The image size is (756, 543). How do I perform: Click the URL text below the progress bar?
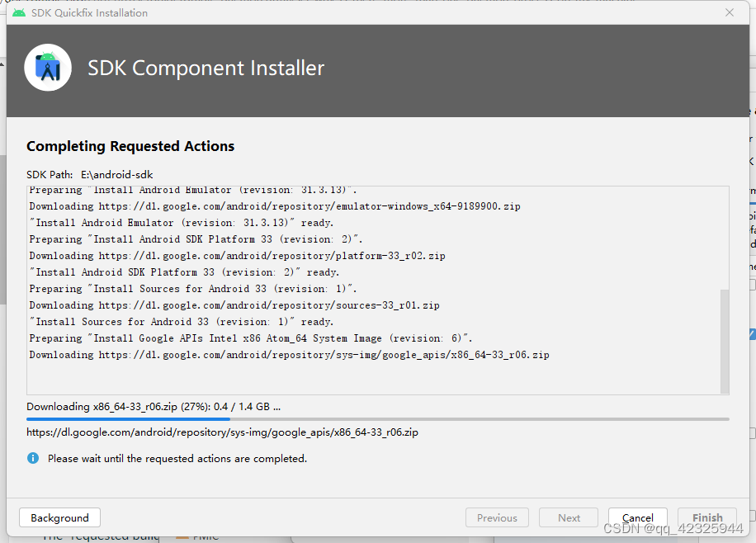coord(222,432)
